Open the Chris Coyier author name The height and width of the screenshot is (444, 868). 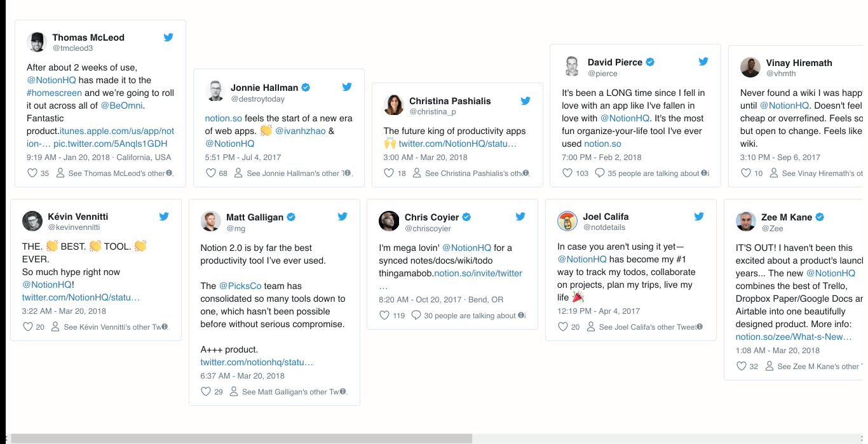coord(431,217)
